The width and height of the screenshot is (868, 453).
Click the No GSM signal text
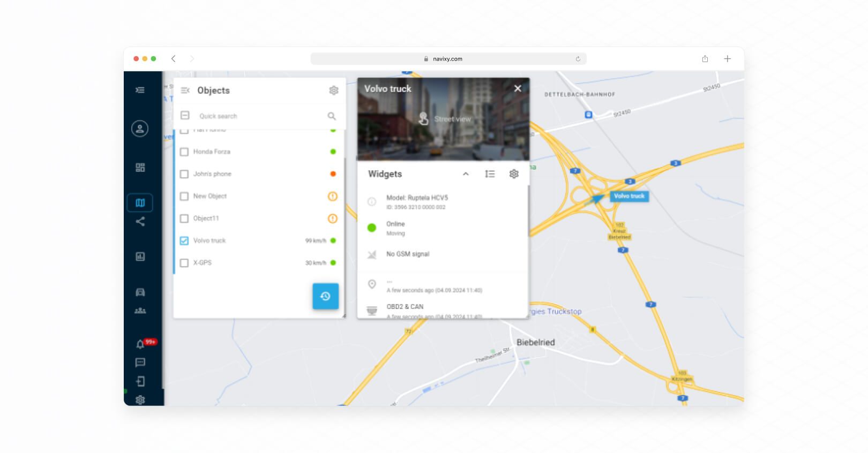pos(408,254)
